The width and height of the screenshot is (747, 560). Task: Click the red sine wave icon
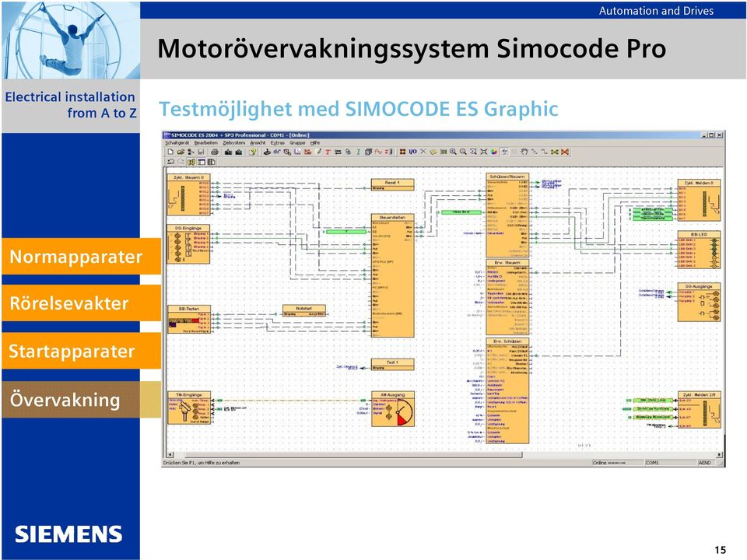click(x=378, y=152)
